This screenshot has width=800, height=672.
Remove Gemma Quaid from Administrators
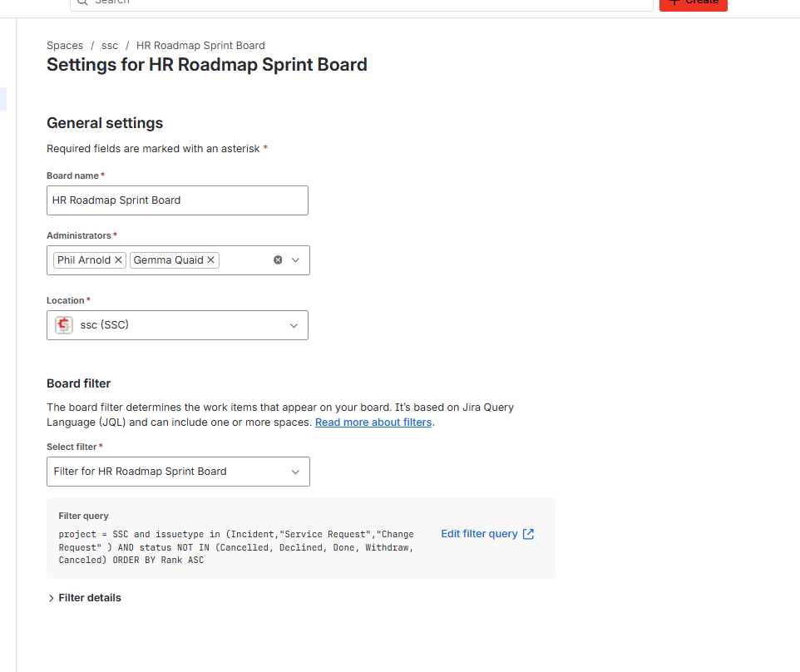click(x=210, y=259)
